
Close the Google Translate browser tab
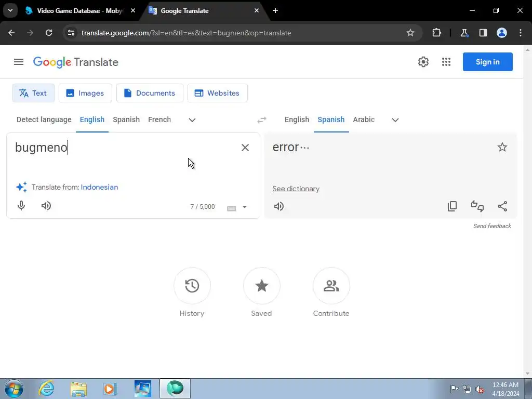pos(257,10)
